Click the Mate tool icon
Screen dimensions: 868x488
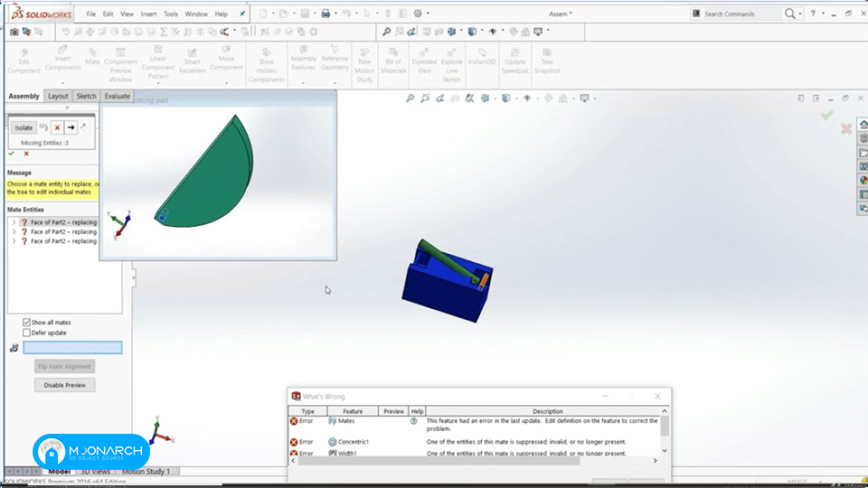pos(92,56)
